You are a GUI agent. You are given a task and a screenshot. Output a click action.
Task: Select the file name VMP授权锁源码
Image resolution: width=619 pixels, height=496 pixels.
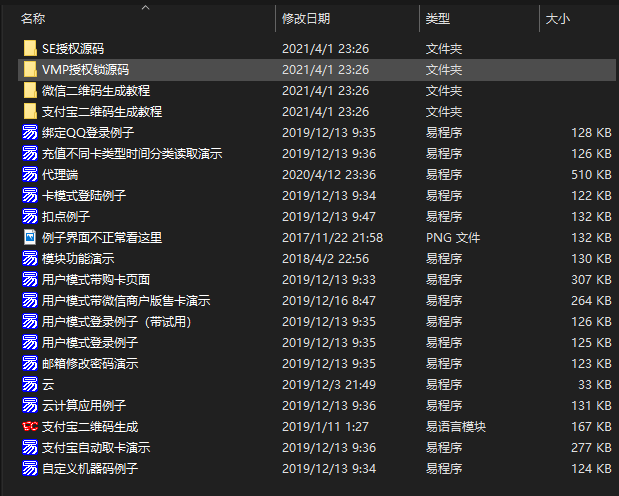(86, 70)
